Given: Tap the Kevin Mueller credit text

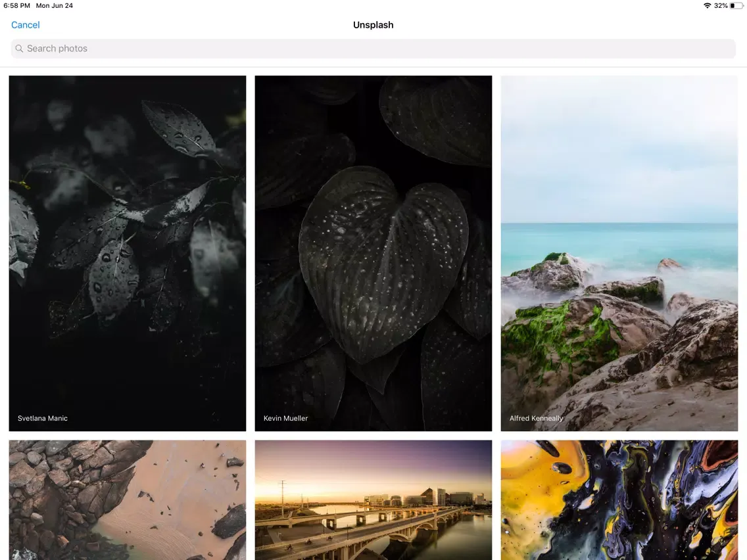Looking at the screenshot, I should (285, 418).
